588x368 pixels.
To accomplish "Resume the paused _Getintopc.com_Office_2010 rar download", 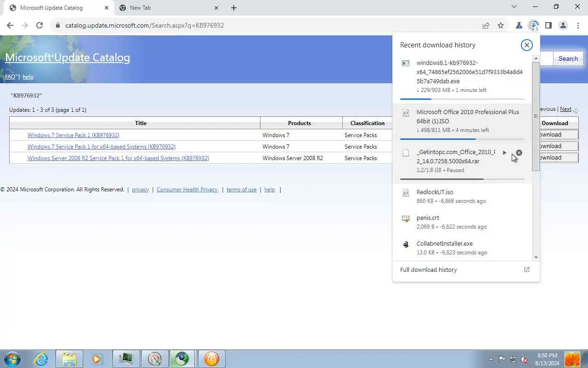I will coord(504,153).
